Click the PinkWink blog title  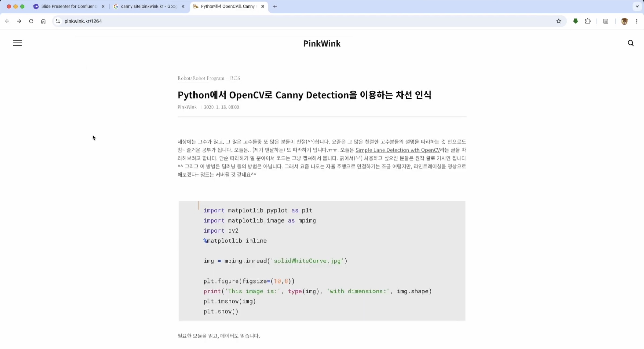(322, 43)
